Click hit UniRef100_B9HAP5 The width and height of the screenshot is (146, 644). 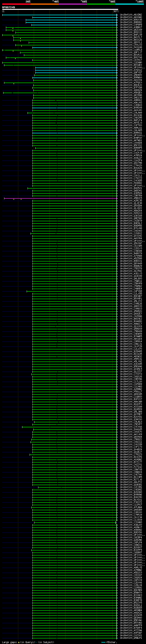pos(131,148)
